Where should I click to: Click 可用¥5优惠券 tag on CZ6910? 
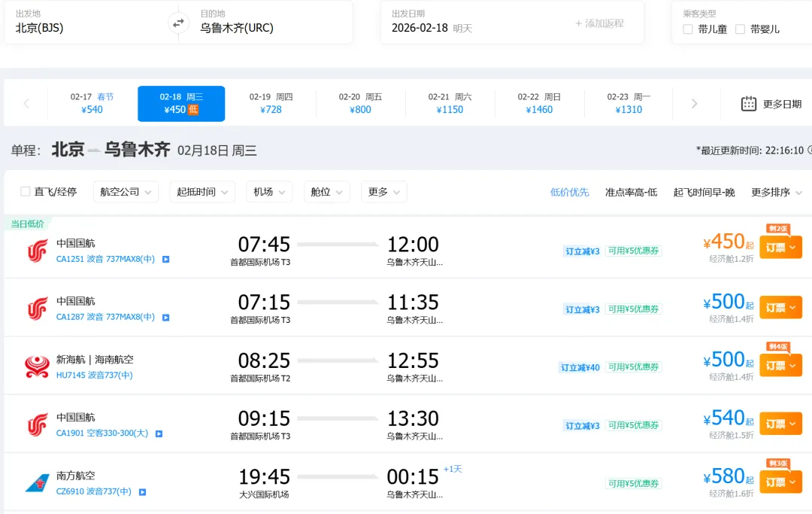[x=633, y=483]
